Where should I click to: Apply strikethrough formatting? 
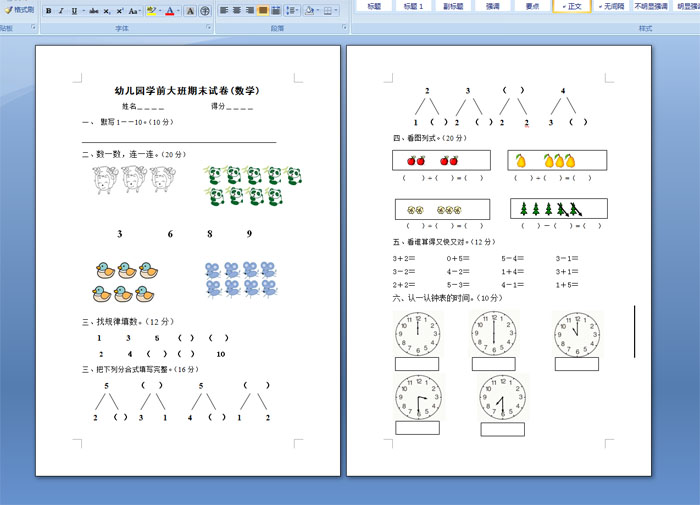click(94, 11)
